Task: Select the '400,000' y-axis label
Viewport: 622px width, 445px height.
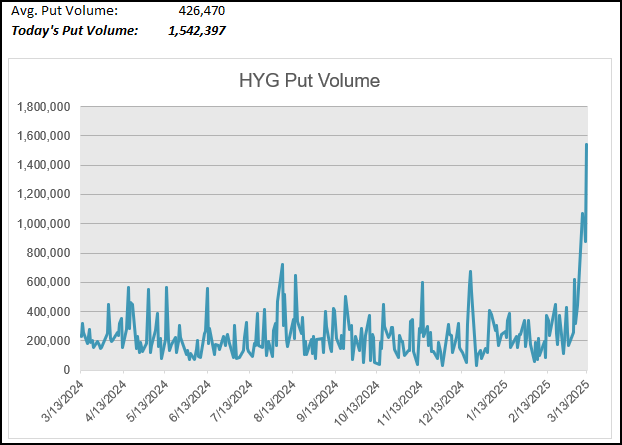Action: point(48,312)
